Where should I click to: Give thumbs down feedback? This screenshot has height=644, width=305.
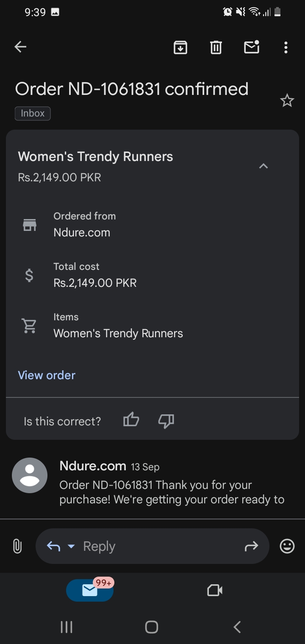pos(166,421)
